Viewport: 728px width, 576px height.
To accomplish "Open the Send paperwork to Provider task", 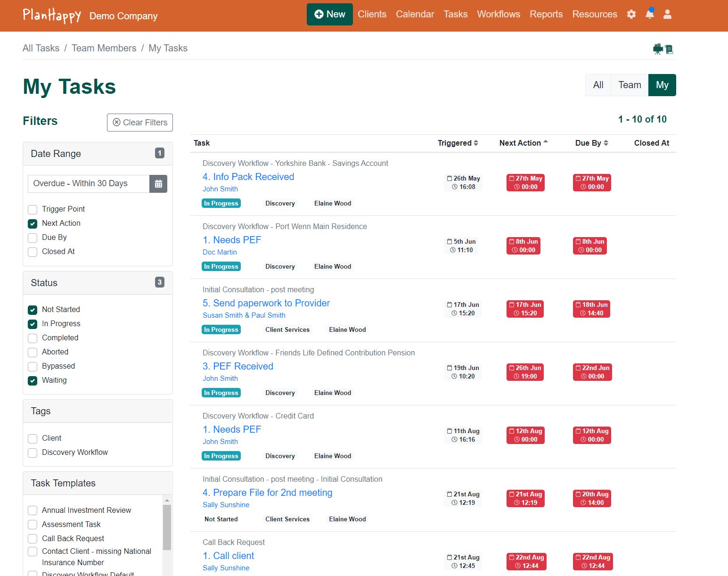I will click(266, 303).
